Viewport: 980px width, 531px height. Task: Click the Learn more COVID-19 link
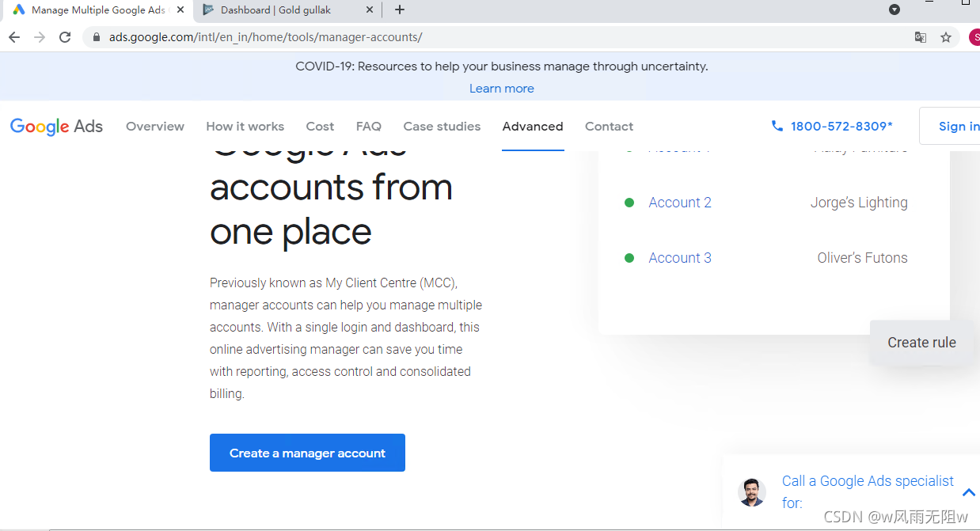click(502, 89)
